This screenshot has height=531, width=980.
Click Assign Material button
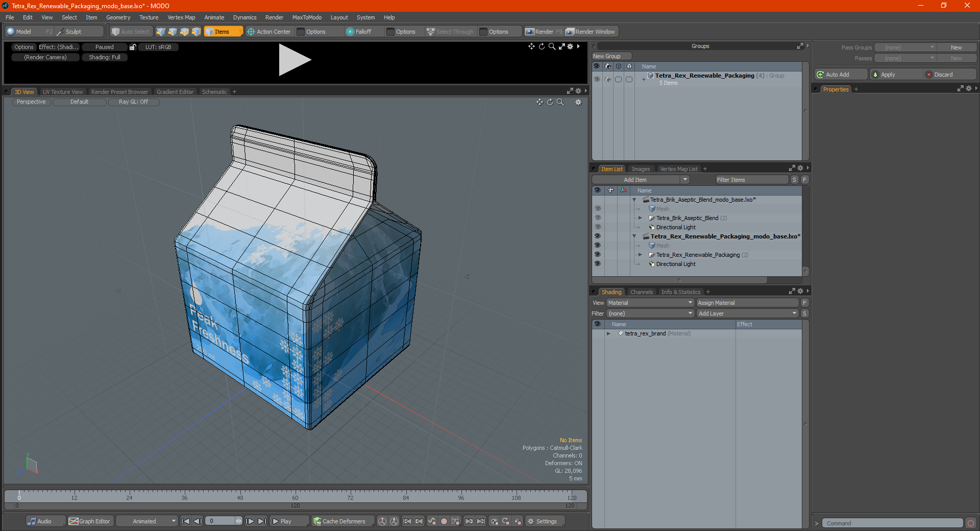coord(748,303)
